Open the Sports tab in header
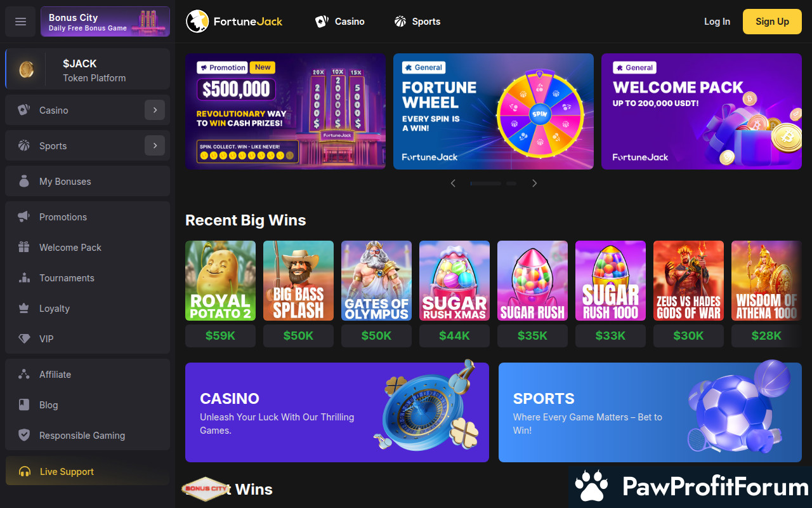The height and width of the screenshot is (508, 812). click(x=417, y=22)
